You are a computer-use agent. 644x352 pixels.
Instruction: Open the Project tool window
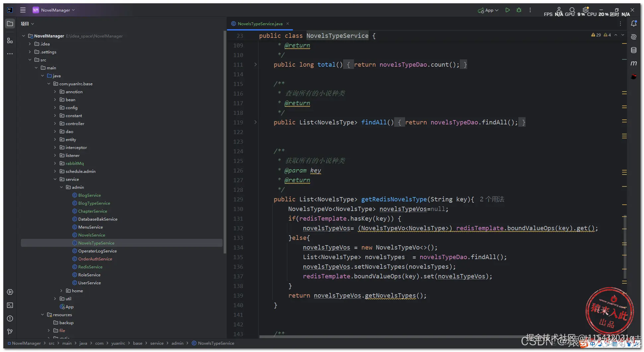10,24
